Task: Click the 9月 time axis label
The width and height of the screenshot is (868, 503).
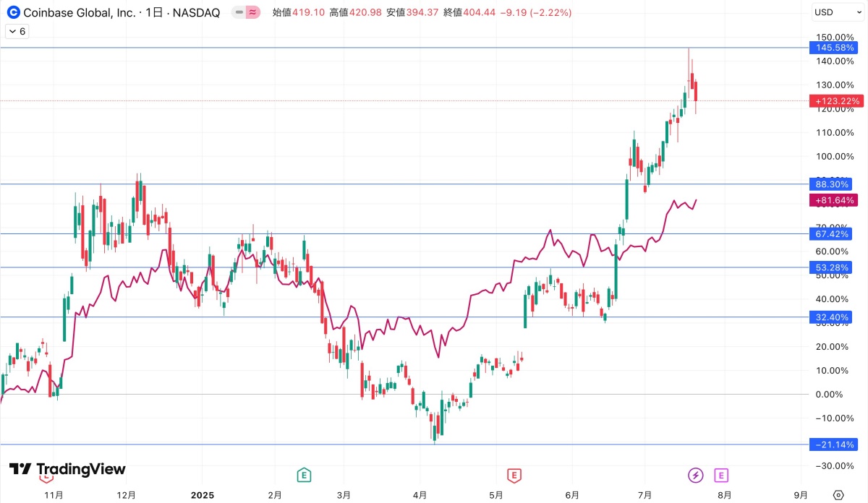Action: coord(801,495)
